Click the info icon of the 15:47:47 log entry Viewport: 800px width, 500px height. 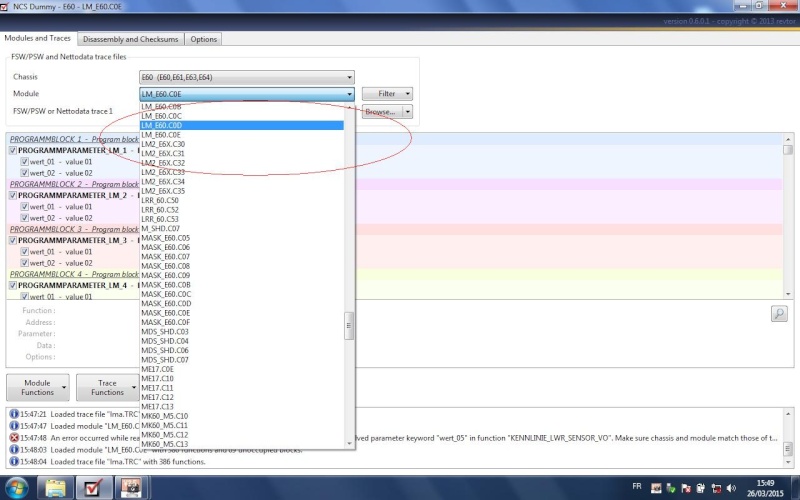pos(14,426)
